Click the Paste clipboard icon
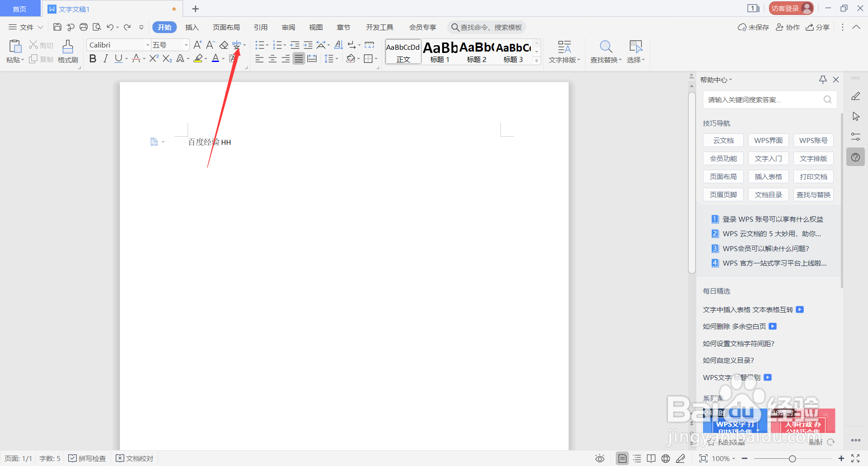868x466 pixels. point(15,46)
